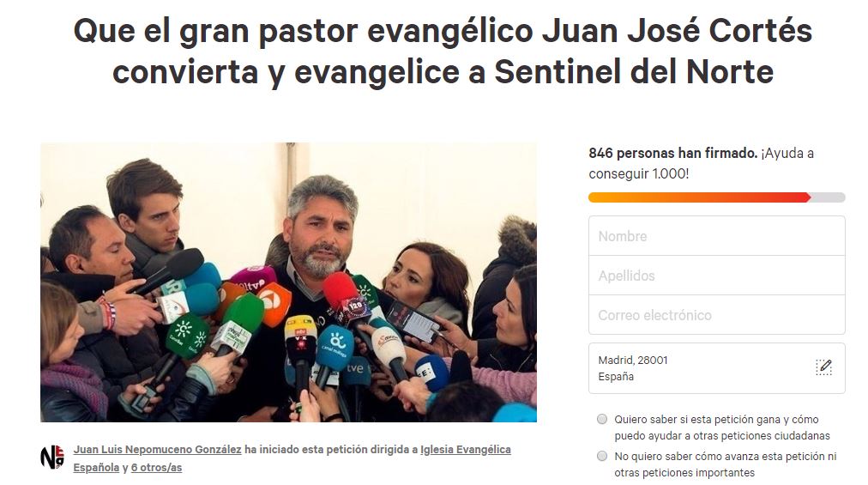
Task: Select 'No quiero saber cómo avanza' option
Action: coord(602,456)
